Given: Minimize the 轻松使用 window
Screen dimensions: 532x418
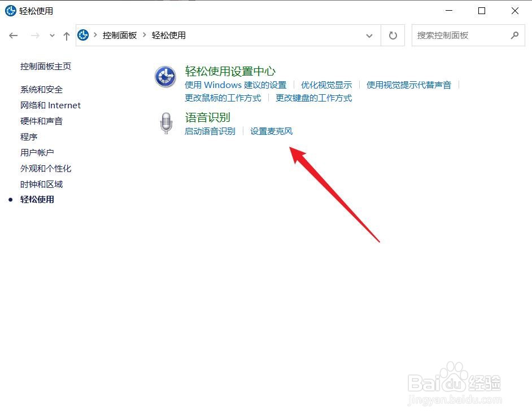Looking at the screenshot, I should pyautogui.click(x=449, y=11).
